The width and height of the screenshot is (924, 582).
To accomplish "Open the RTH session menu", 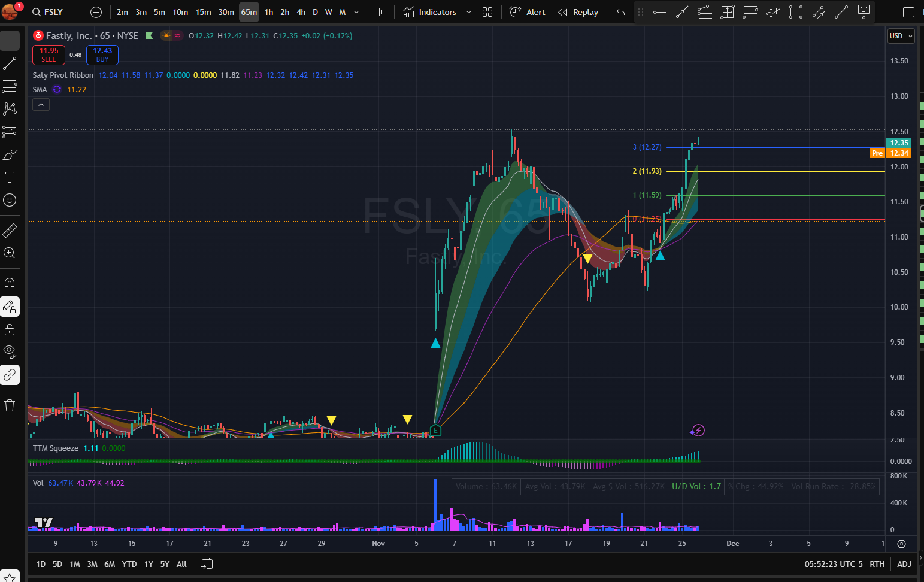I will [877, 564].
